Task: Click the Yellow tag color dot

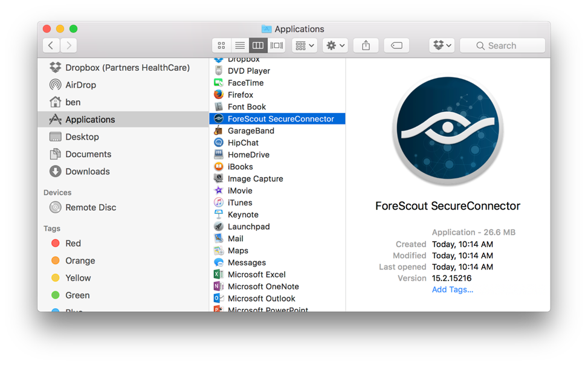Action: tap(56, 277)
